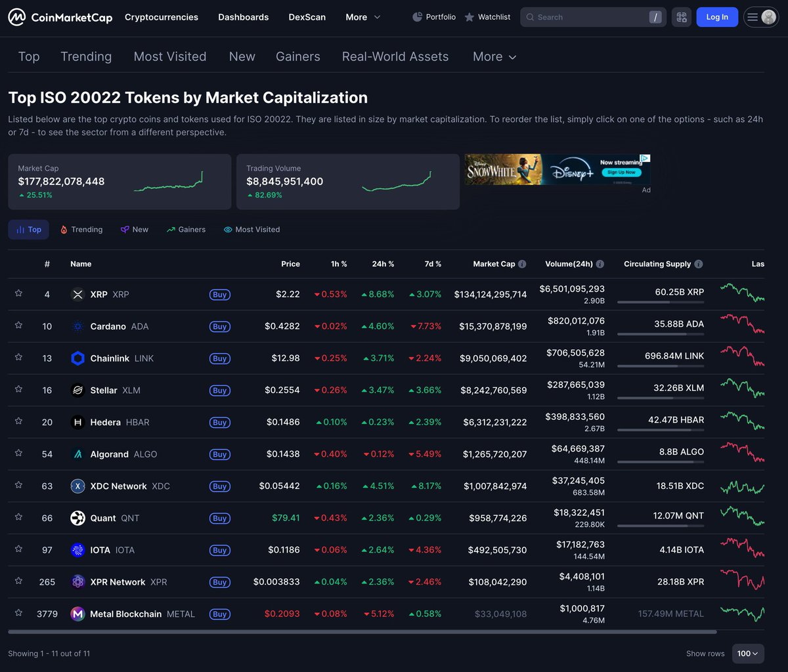
Task: Click the XRP coin logo
Action: pyautogui.click(x=77, y=295)
